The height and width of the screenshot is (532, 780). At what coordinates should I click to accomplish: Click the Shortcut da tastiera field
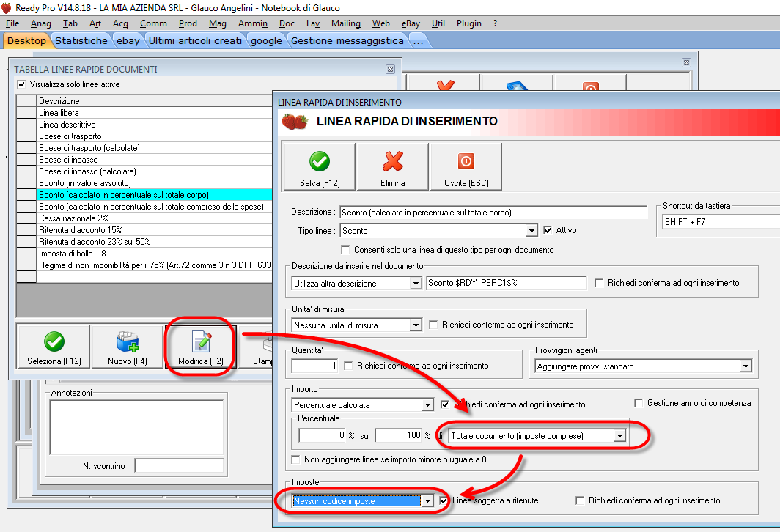click(x=721, y=222)
